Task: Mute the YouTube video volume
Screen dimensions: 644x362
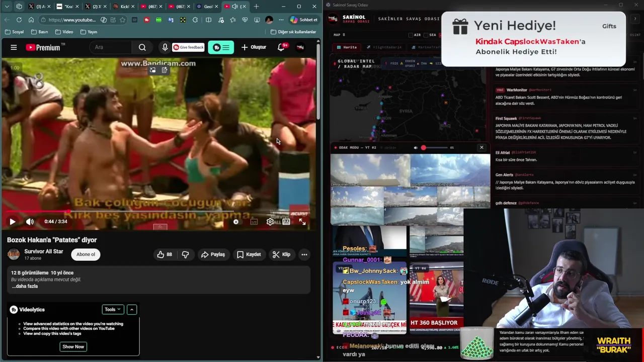Action: point(30,222)
